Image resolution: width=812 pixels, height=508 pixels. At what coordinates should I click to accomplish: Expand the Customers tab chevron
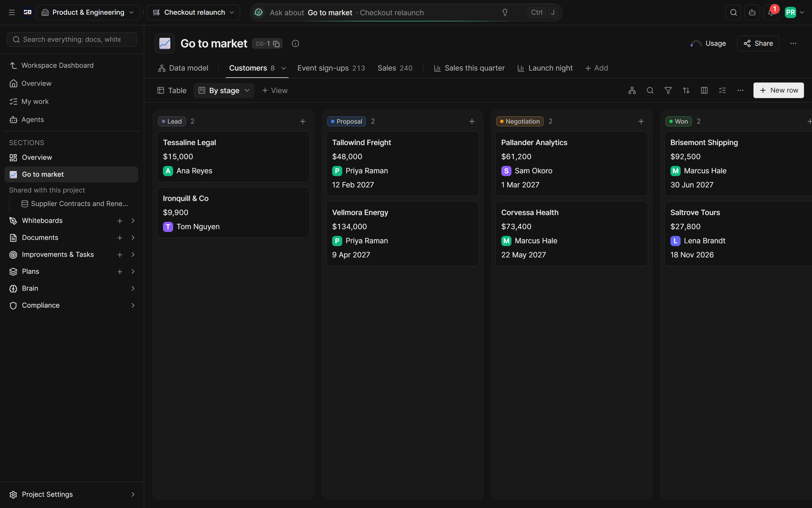click(x=284, y=68)
